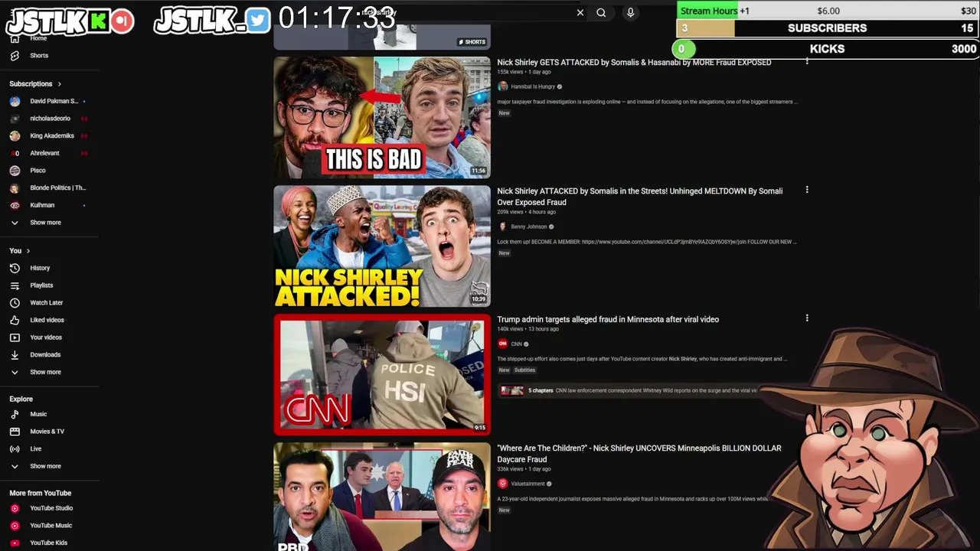The image size is (980, 551).
Task: Open Unhinged MELTDOWN By Somali video title
Action: click(639, 197)
